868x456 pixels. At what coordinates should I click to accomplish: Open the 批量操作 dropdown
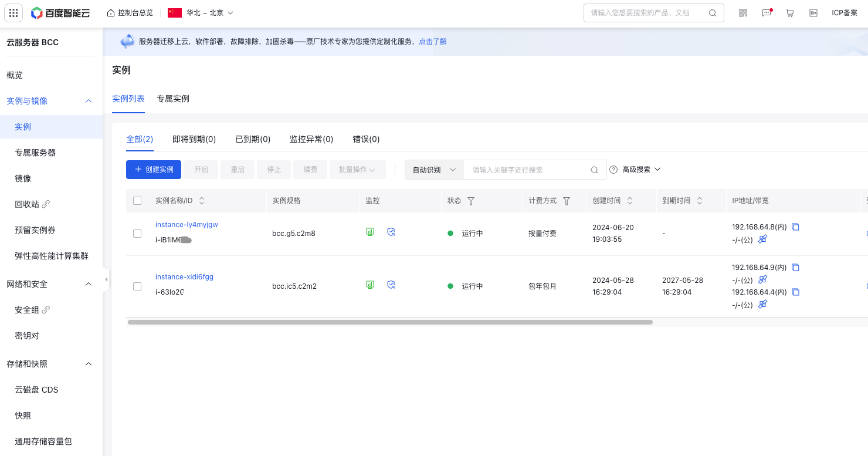pyautogui.click(x=357, y=170)
